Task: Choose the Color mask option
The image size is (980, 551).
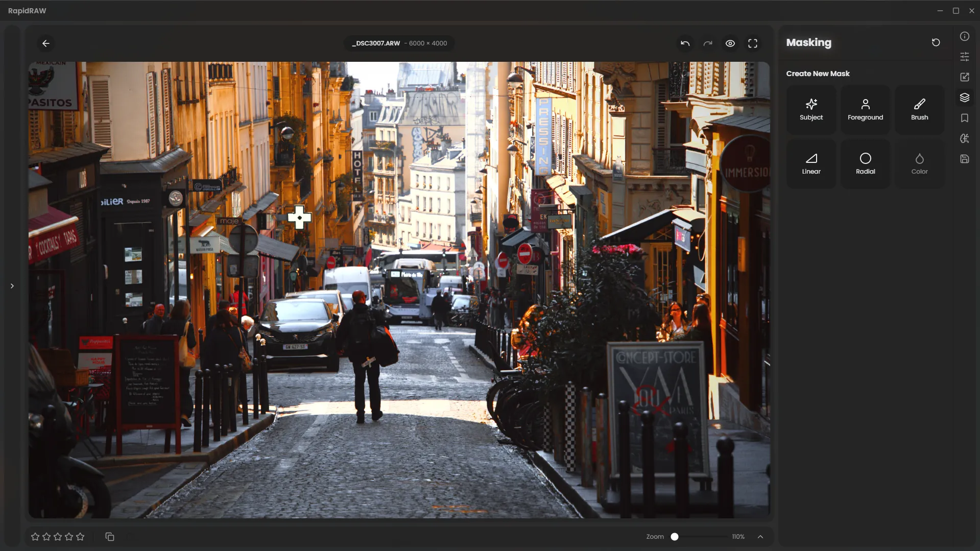Action: [919, 164]
